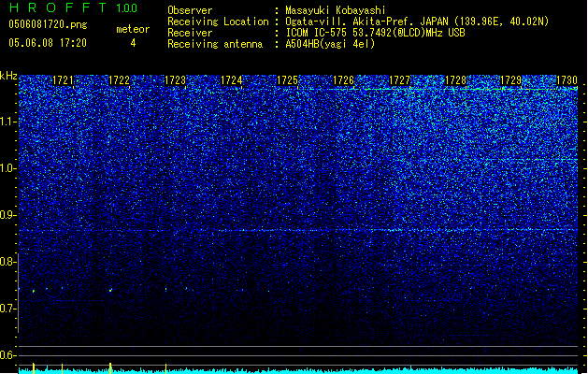Click the 1722 time marker
Viewport: 588px width, 374px height.
click(119, 80)
